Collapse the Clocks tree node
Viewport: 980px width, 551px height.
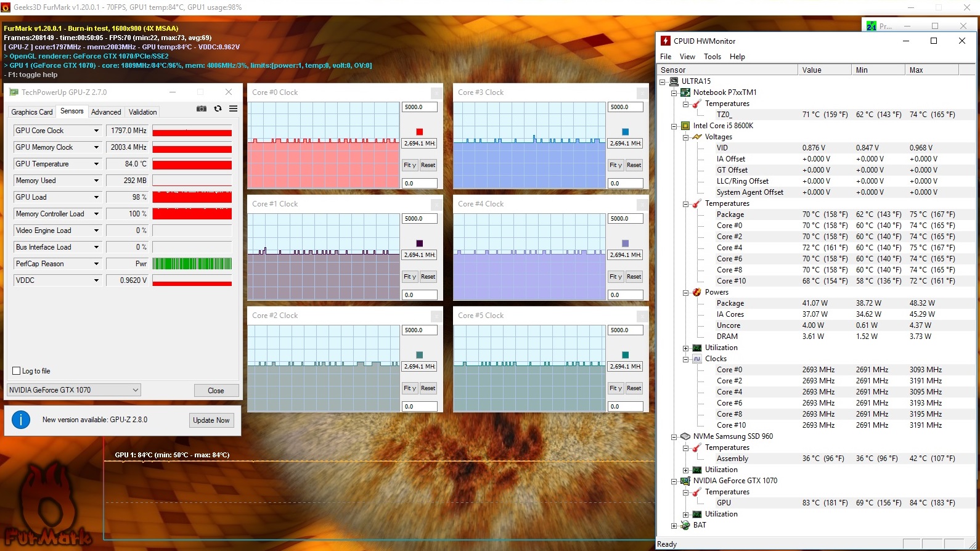(685, 359)
